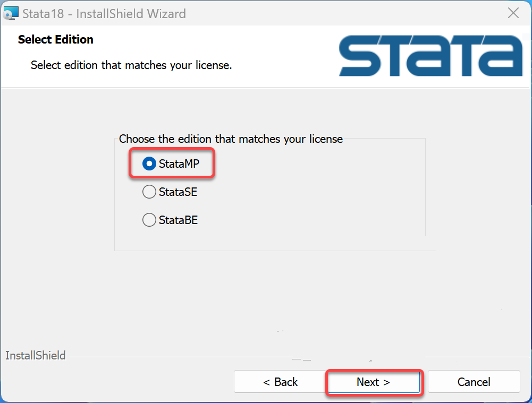
Task: Go to the next step with Next >
Action: point(374,382)
